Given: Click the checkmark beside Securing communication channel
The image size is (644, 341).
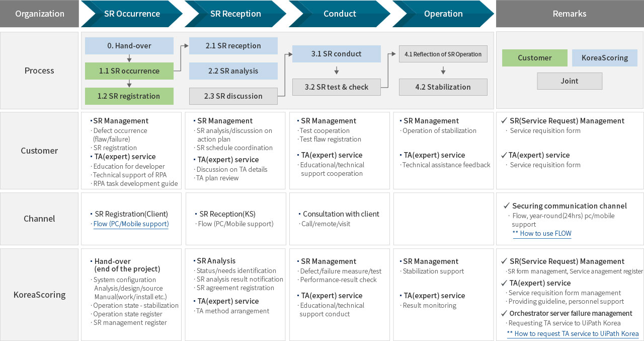Looking at the screenshot, I should pos(507,206).
